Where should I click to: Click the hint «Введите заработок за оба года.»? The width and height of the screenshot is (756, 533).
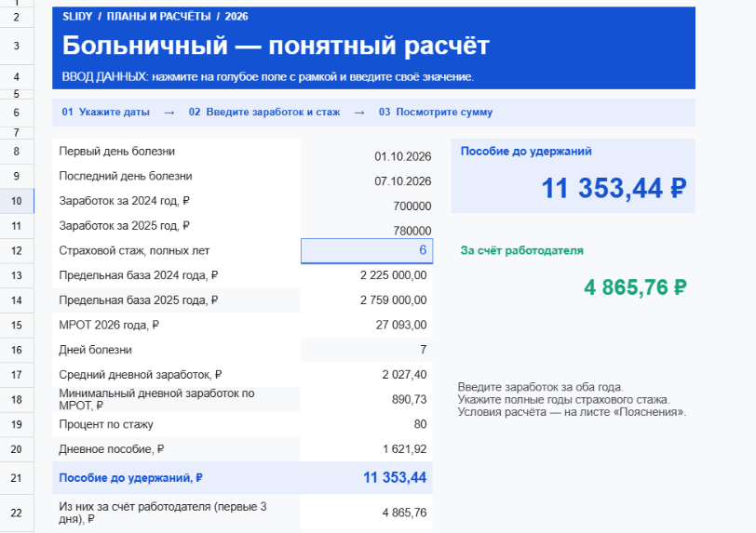[541, 387]
